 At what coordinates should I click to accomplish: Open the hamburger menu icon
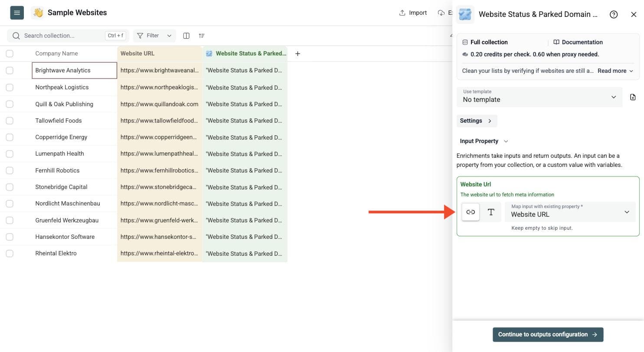(x=17, y=13)
